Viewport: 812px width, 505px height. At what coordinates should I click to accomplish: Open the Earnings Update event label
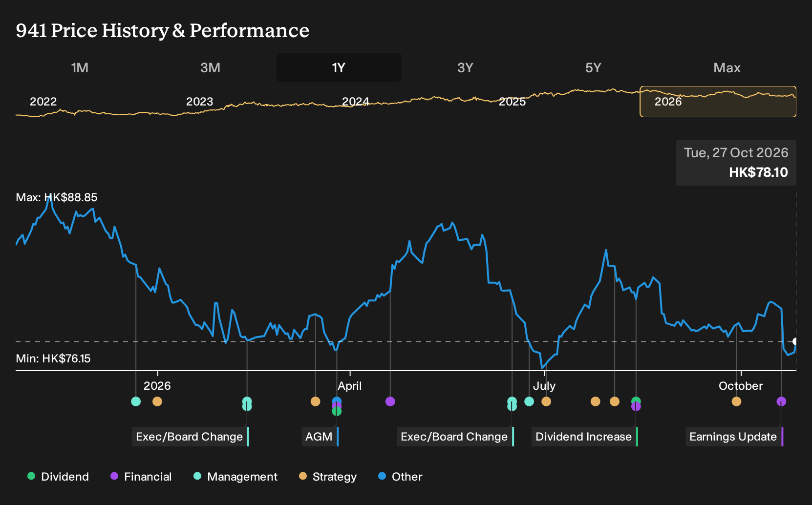pyautogui.click(x=733, y=437)
